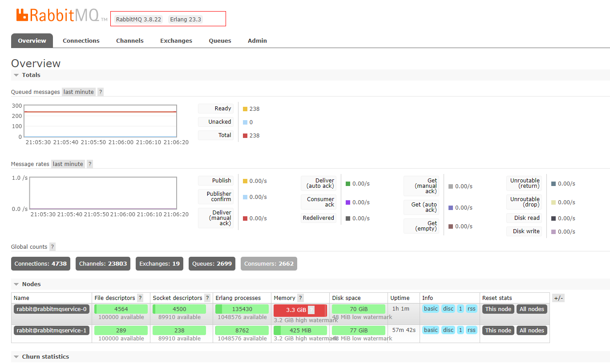
Task: Change Message rates last minute range
Action: tap(68, 164)
